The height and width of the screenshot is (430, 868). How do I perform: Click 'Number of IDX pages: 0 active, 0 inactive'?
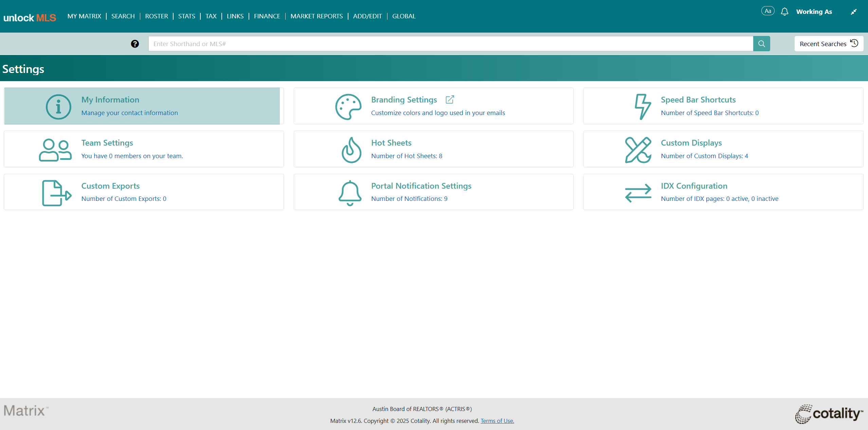click(719, 199)
